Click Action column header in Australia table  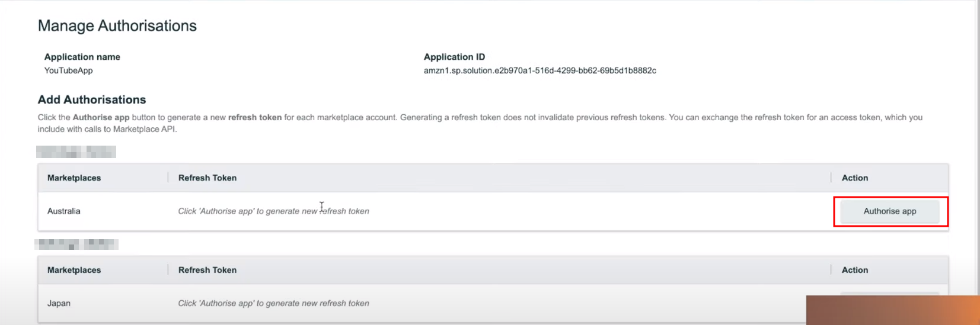pos(854,178)
